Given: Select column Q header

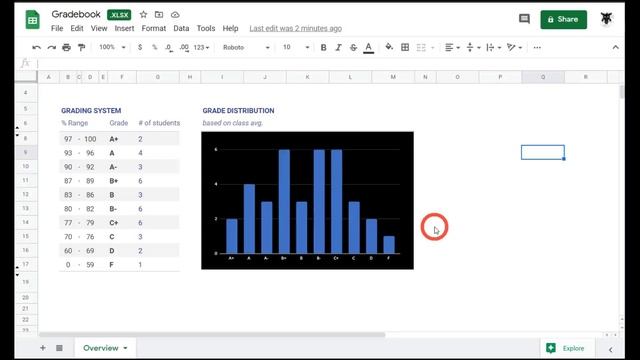Looking at the screenshot, I should pyautogui.click(x=543, y=77).
